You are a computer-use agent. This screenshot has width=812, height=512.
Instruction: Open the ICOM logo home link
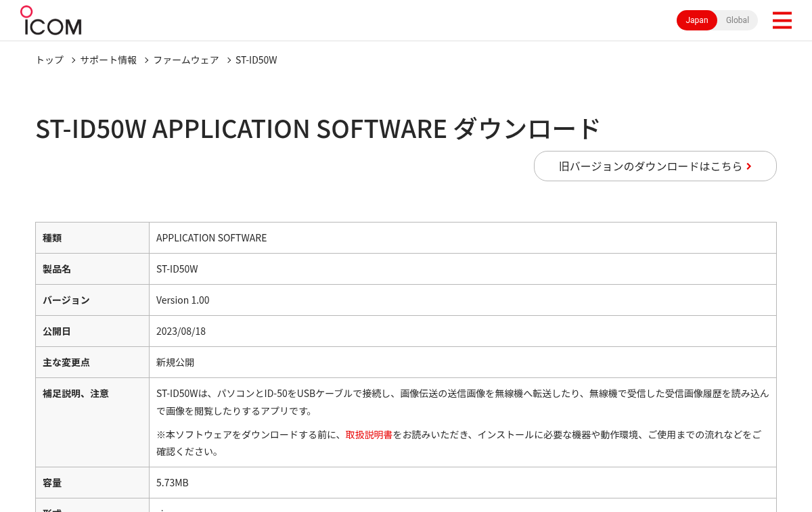click(51, 20)
